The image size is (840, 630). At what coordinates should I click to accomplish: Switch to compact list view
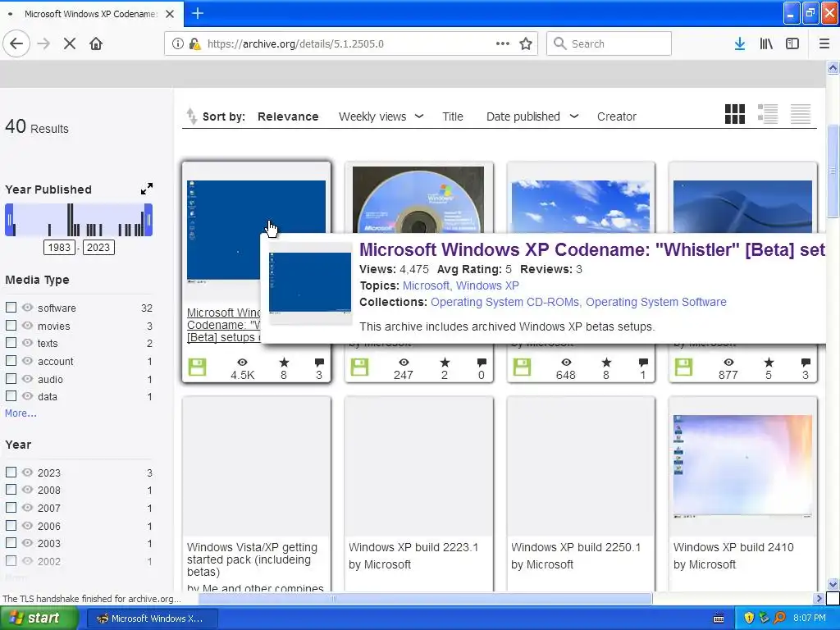[801, 114]
